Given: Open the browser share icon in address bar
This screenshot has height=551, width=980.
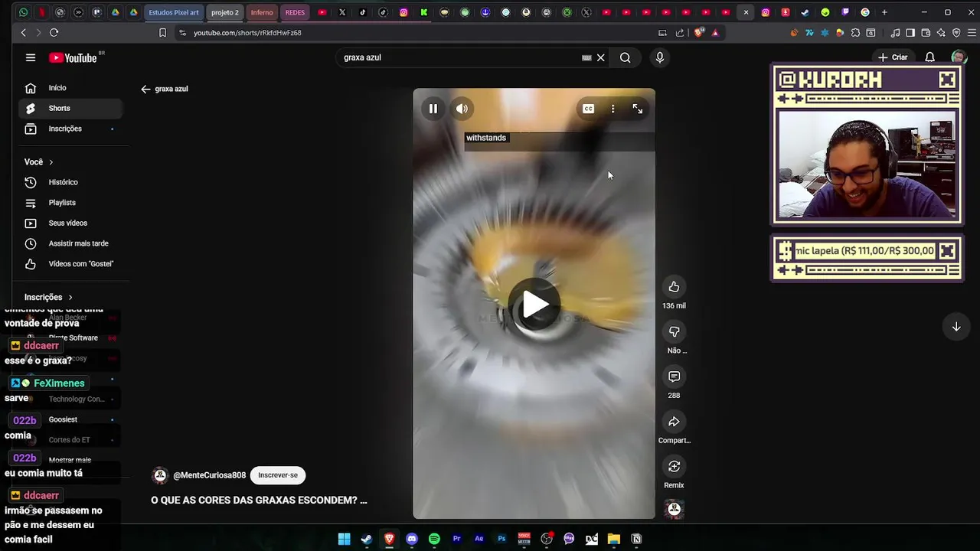Looking at the screenshot, I should (x=680, y=33).
